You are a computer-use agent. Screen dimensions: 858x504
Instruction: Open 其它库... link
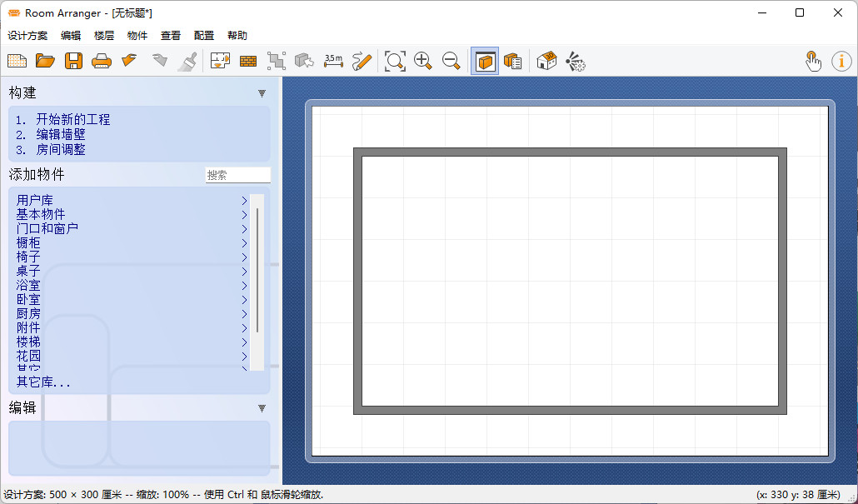[x=43, y=382]
